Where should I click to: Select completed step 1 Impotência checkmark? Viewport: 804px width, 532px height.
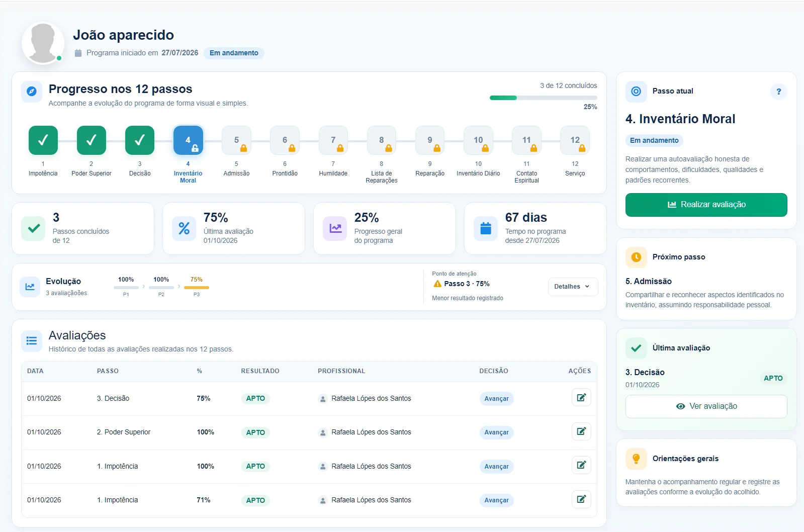tap(43, 140)
